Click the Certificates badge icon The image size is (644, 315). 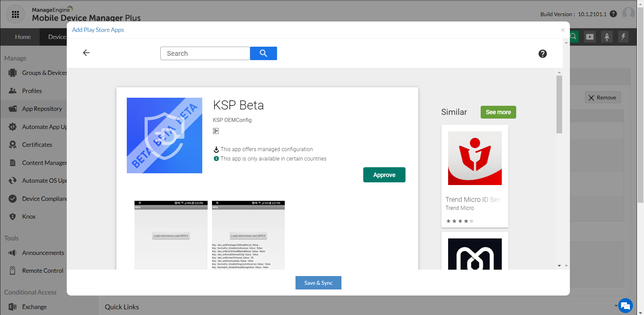point(13,145)
